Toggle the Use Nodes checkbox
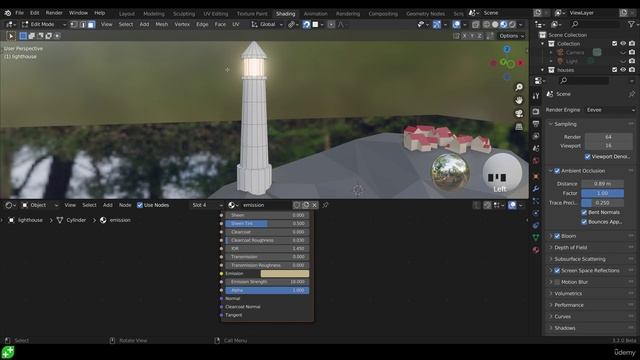The height and width of the screenshot is (360, 640). point(140,205)
